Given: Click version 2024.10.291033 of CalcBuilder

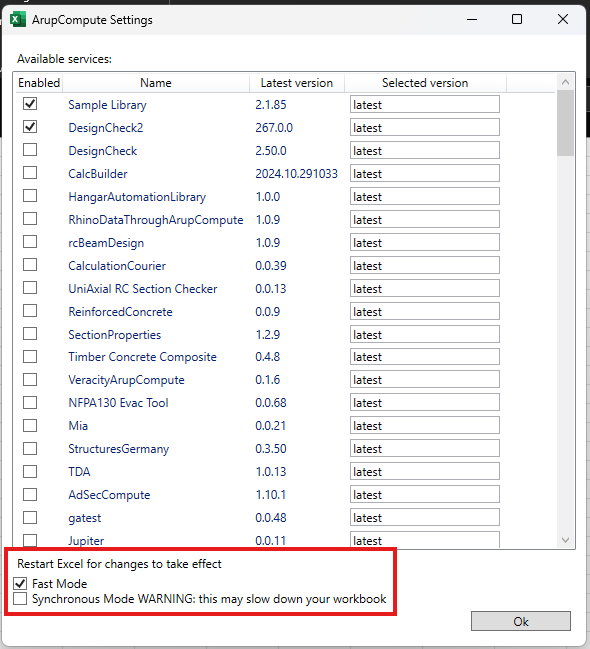Looking at the screenshot, I should coord(296,173).
